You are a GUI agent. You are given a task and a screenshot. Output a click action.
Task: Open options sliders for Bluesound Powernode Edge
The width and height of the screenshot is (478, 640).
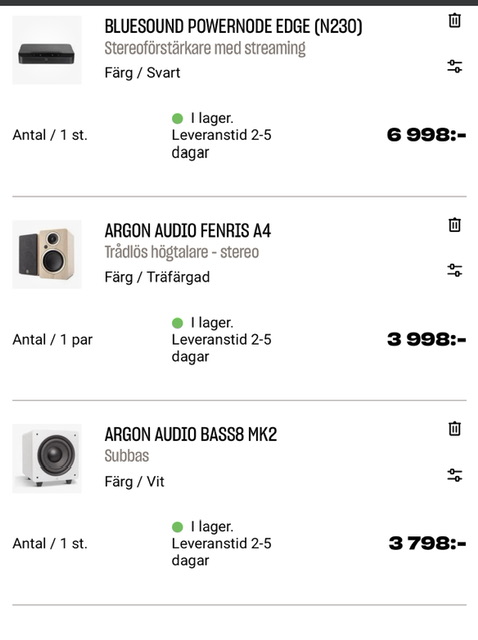click(455, 66)
